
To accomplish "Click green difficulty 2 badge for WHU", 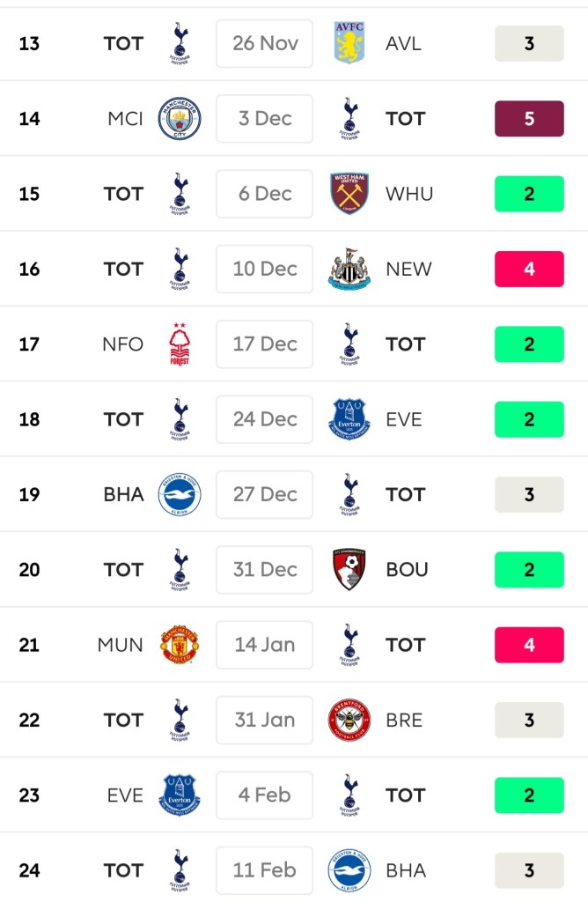I will coord(529,194).
